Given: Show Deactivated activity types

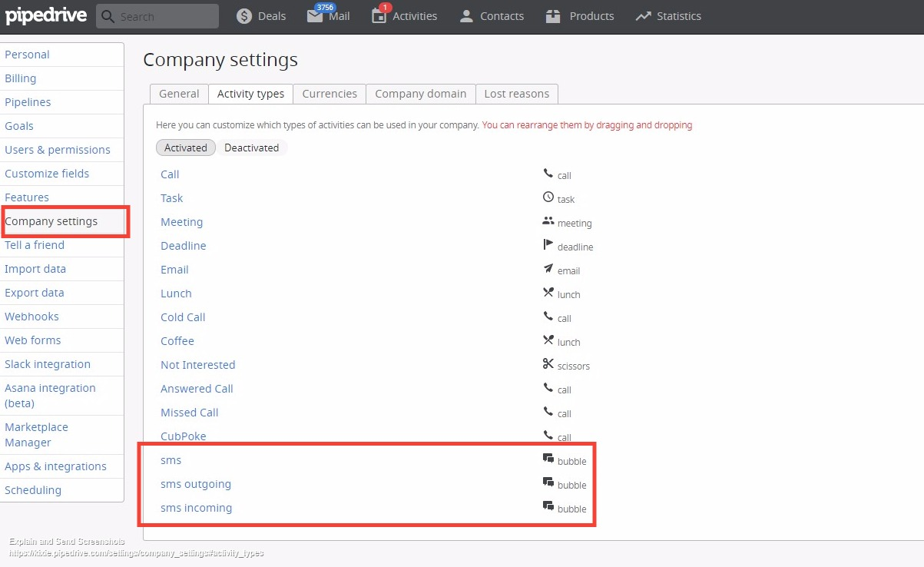Looking at the screenshot, I should pos(252,148).
